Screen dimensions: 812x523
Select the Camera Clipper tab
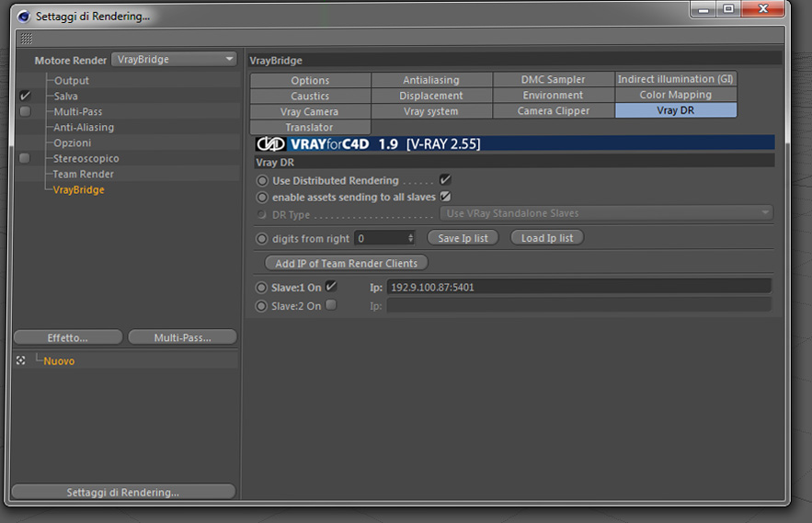click(553, 110)
